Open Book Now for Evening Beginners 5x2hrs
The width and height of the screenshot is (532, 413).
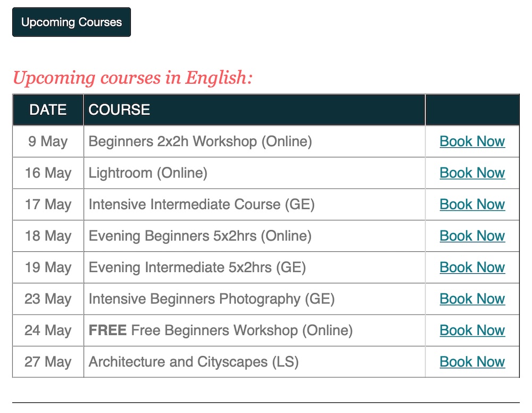click(472, 235)
